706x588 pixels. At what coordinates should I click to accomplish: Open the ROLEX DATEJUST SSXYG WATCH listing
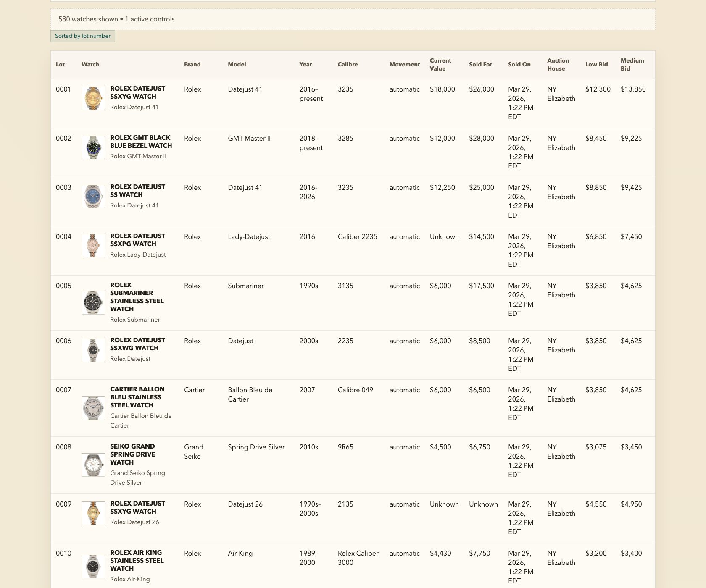coord(137,93)
